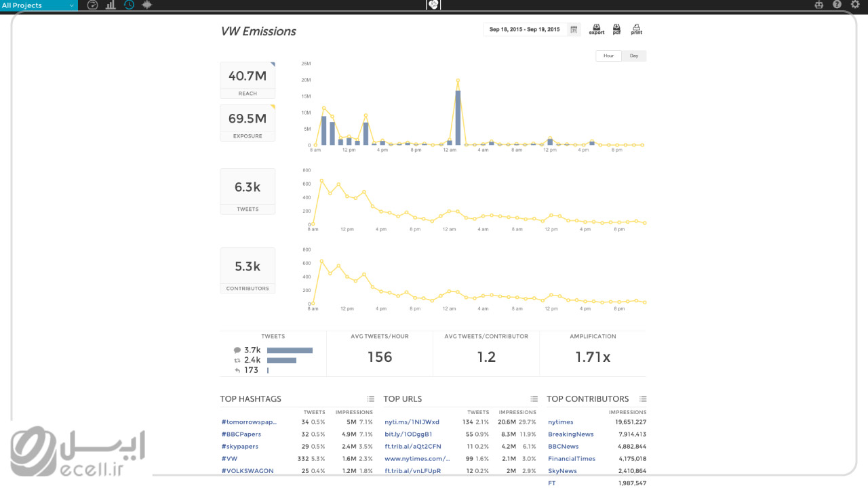Screen dimensions: 868x488
Task: Click the date range field Sep 18 - Sep 19
Action: coord(525,30)
